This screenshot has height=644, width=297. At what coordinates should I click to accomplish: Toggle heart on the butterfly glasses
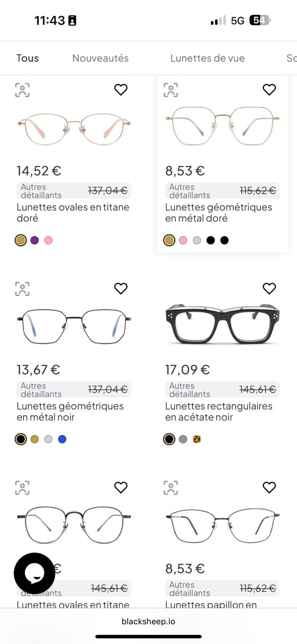pos(269,487)
